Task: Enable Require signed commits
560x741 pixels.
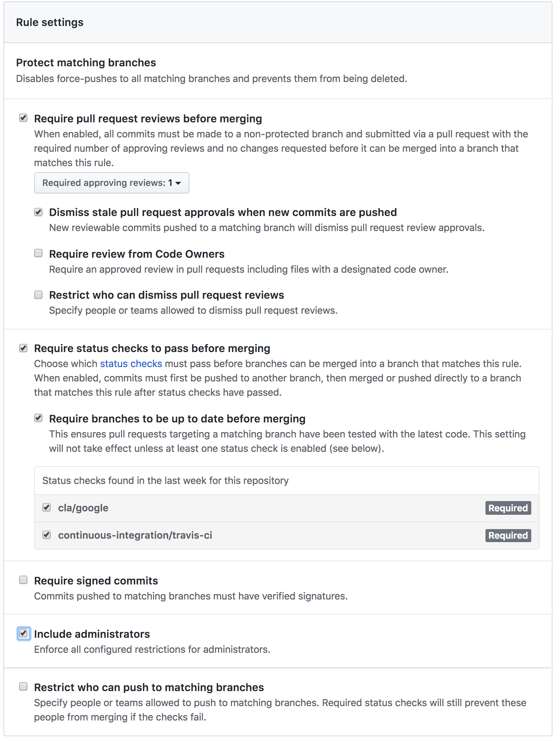Action: click(x=23, y=580)
